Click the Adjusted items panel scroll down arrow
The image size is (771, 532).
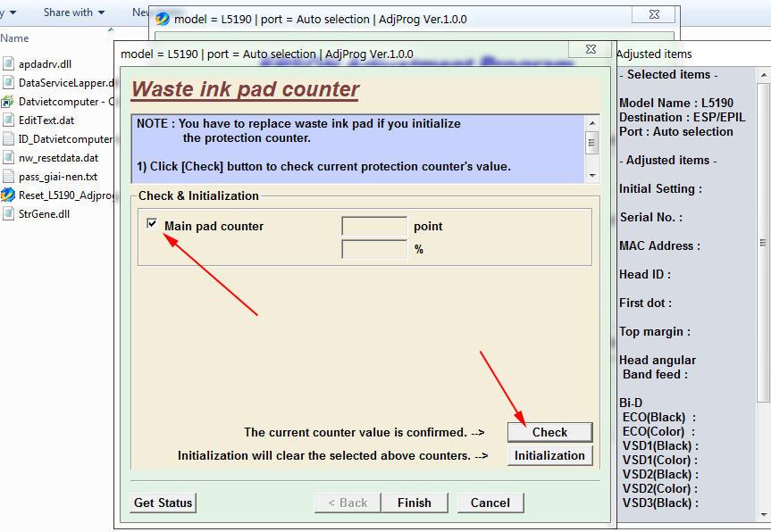(763, 515)
